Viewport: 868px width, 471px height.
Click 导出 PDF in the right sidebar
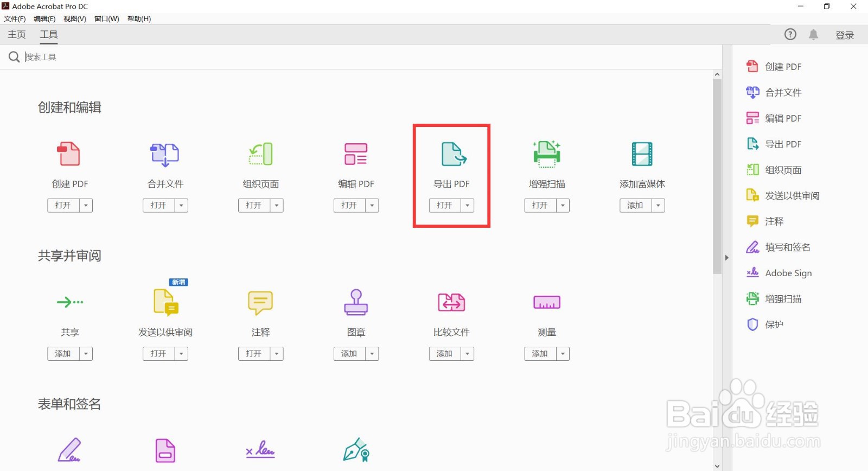tap(774, 144)
